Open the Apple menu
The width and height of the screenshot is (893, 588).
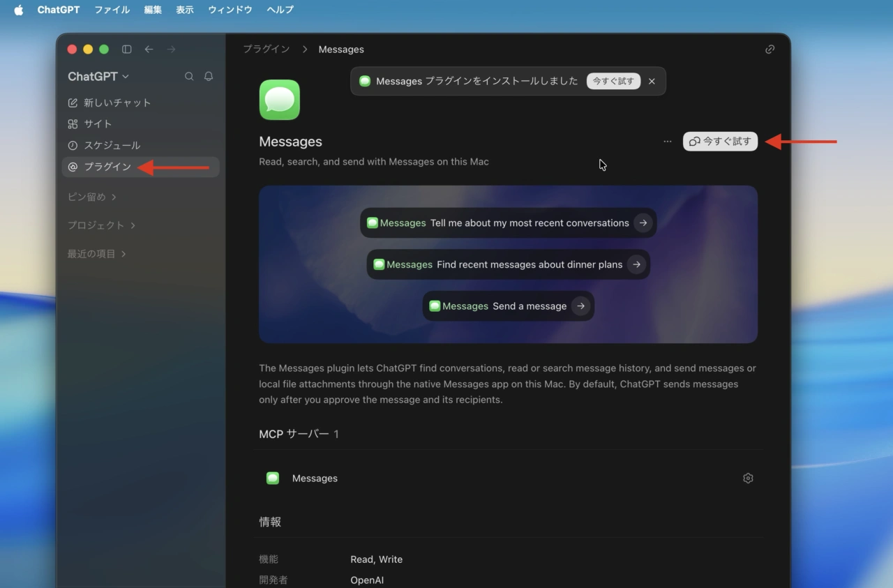pos(19,10)
